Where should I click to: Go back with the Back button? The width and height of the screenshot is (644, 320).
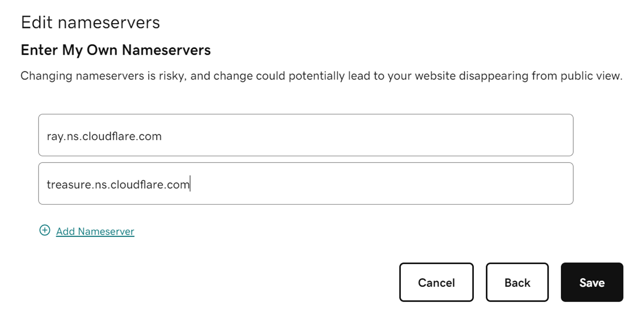coord(517,282)
